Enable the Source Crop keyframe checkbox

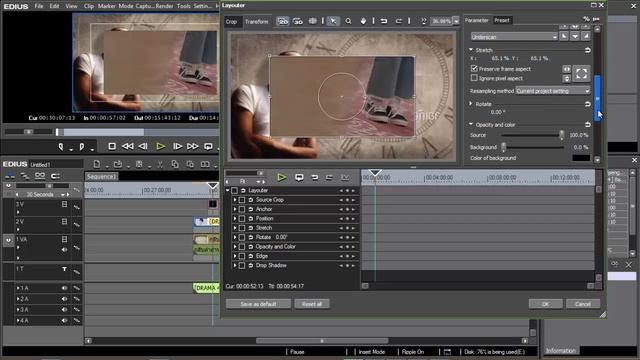point(242,200)
